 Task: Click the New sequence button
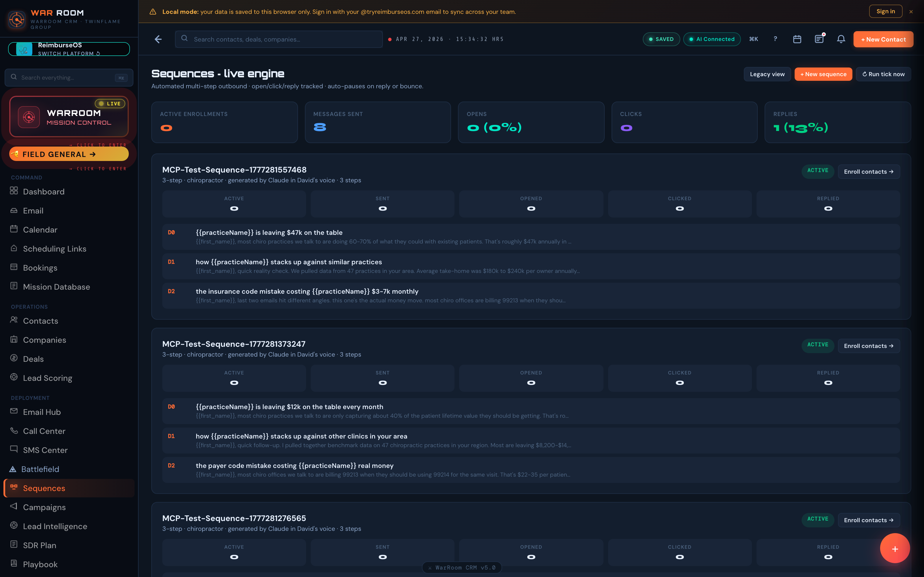[x=823, y=74]
